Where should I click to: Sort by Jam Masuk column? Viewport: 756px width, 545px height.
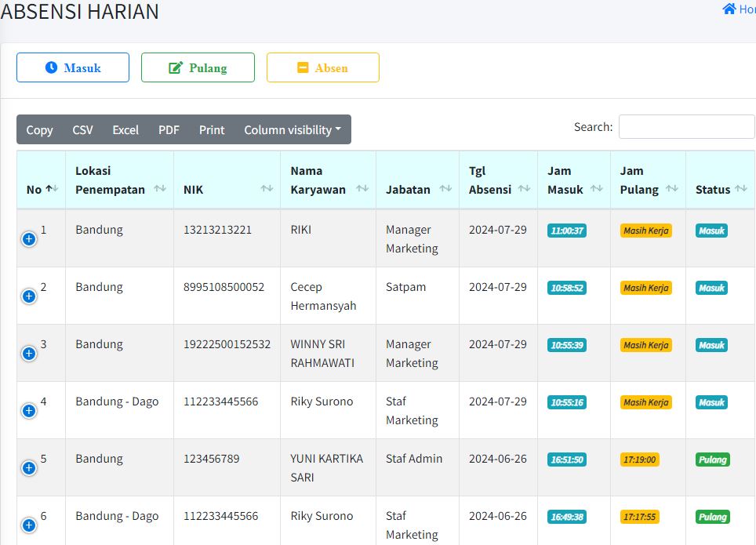pyautogui.click(x=574, y=180)
